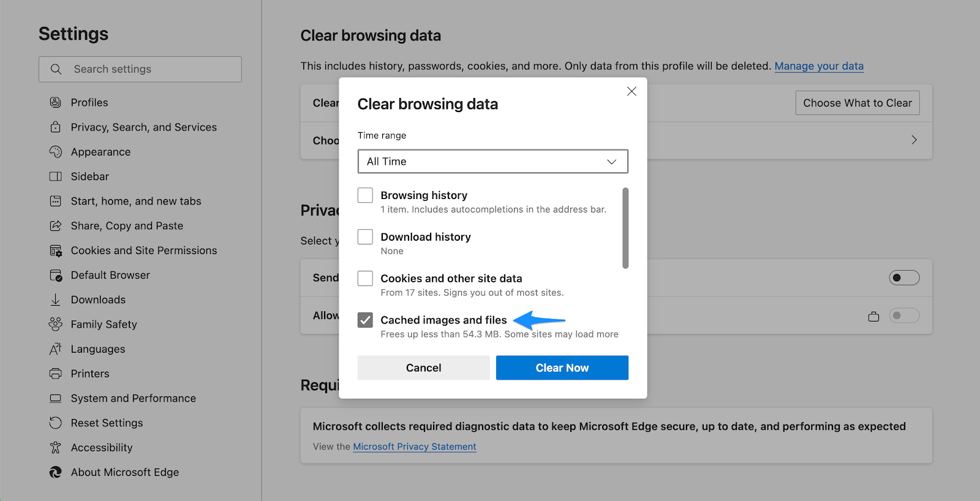This screenshot has width=980, height=501.
Task: Open Accessibility settings page
Action: tap(102, 448)
